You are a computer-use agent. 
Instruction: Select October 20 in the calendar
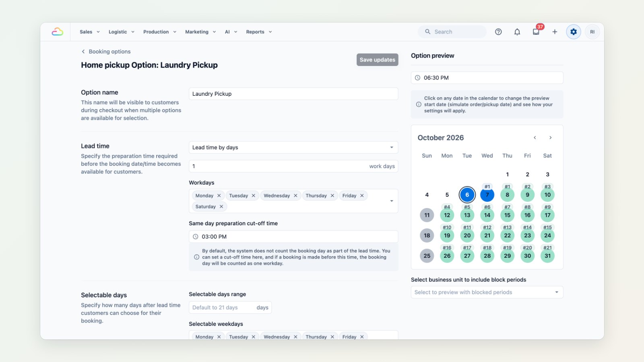coord(467,235)
